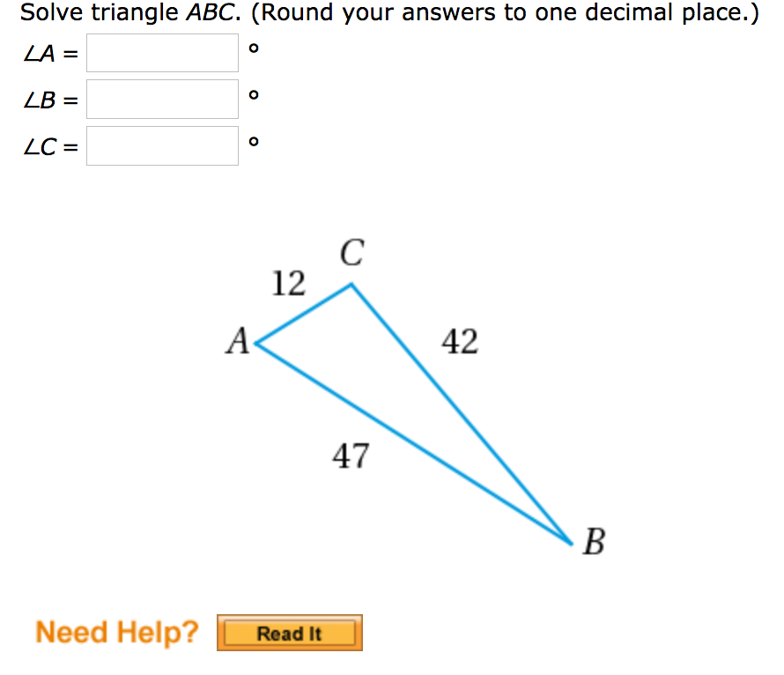Click the triangle diagram image
The height and width of the screenshot is (675, 784).
[x=414, y=397]
